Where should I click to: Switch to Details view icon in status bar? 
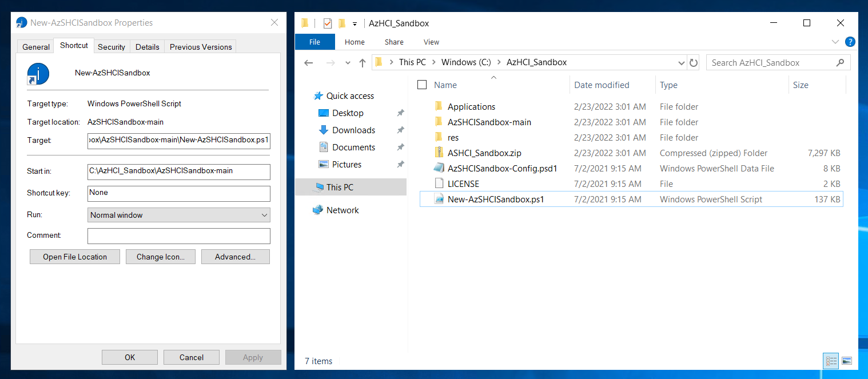831,361
